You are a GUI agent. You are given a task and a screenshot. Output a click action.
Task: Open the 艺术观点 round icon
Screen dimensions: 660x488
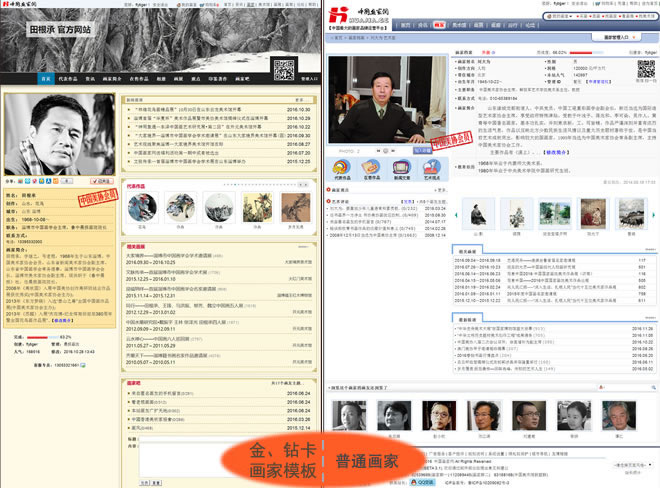point(428,166)
